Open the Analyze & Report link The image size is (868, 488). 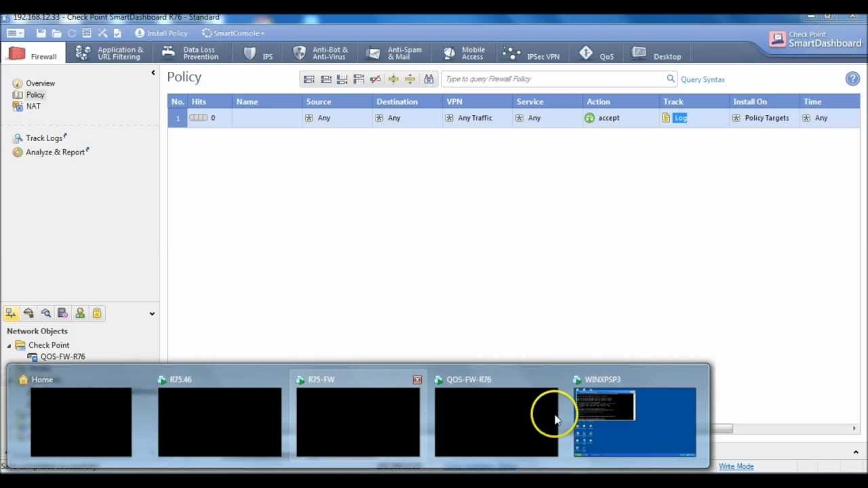[55, 152]
